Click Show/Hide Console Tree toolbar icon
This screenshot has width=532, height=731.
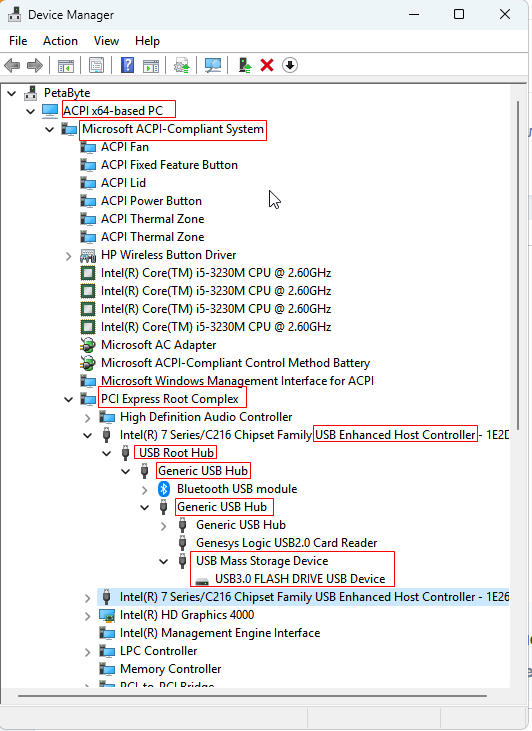pyautogui.click(x=66, y=65)
